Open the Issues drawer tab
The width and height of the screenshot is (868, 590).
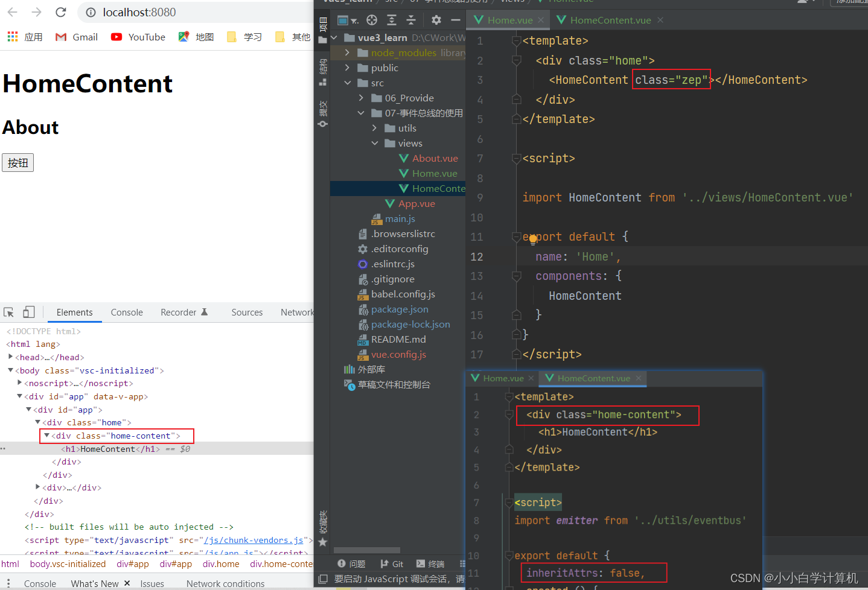point(152,583)
